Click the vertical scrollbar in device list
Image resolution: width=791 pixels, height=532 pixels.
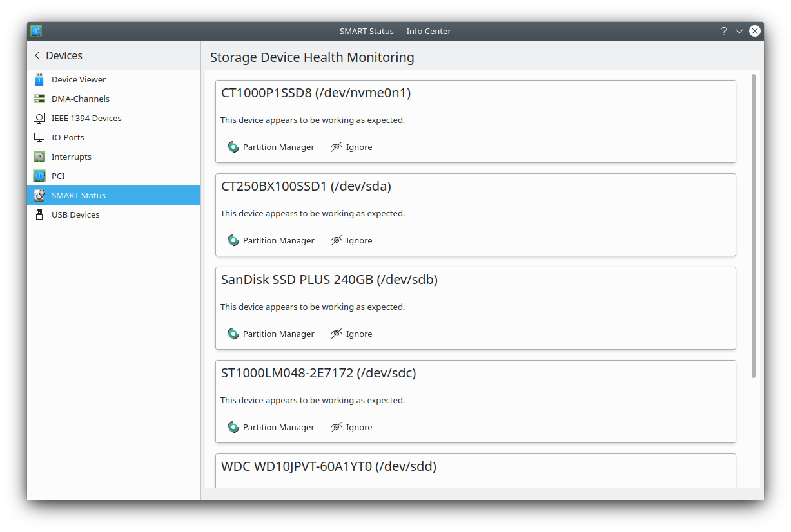pos(754,225)
